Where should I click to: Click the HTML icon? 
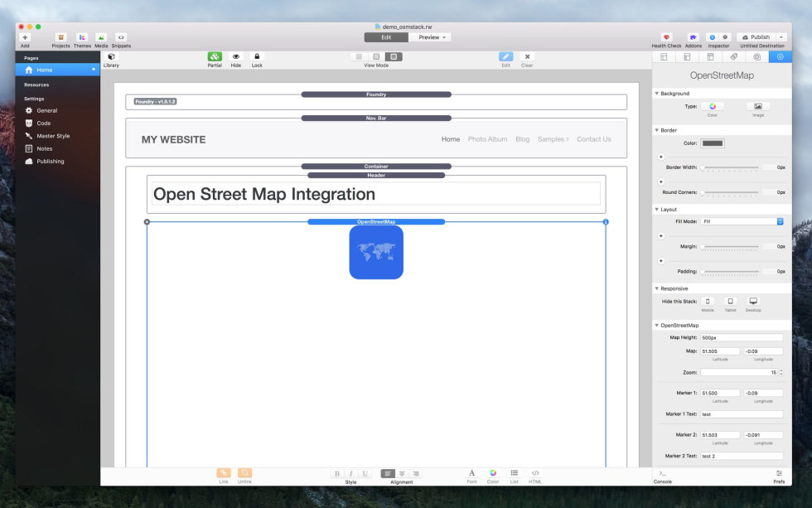point(535,473)
